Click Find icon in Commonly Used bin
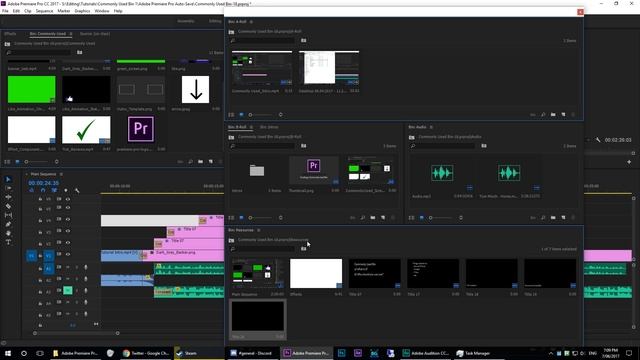 191,162
